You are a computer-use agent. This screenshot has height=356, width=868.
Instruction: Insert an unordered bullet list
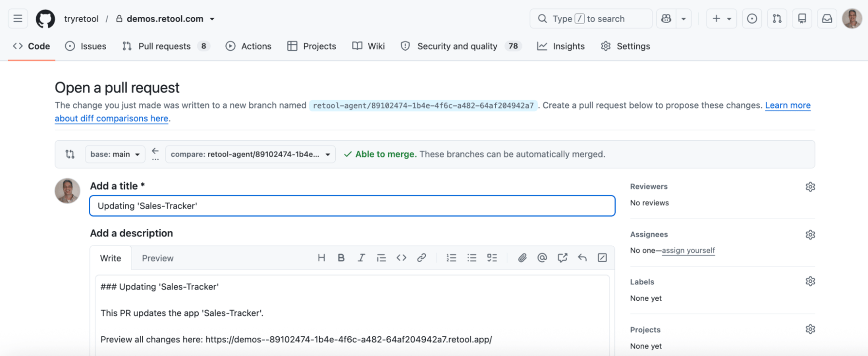click(472, 258)
